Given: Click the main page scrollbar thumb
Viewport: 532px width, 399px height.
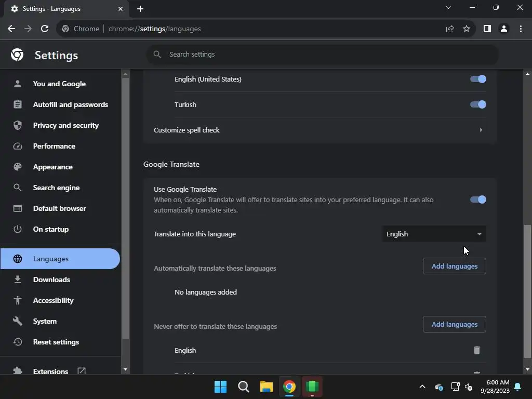Looking at the screenshot, I should tap(527, 291).
